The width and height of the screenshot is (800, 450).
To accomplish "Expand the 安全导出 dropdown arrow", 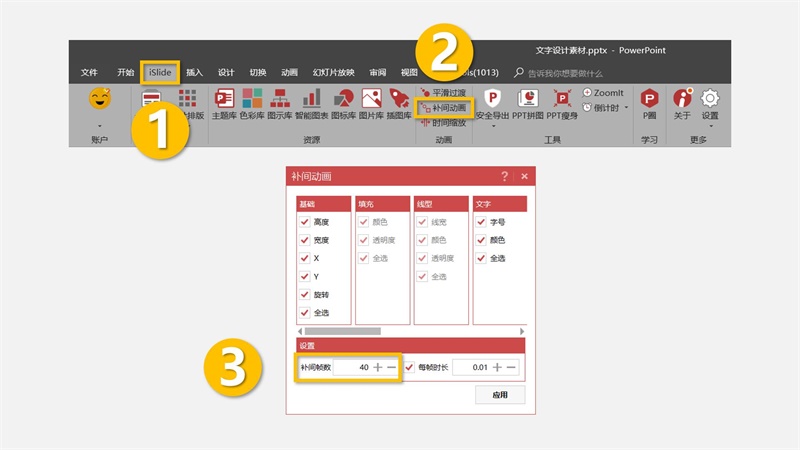I will pyautogui.click(x=493, y=126).
